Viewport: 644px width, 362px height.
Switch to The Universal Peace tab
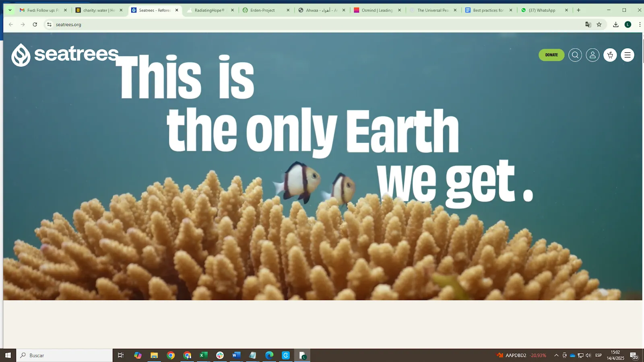[x=433, y=10]
